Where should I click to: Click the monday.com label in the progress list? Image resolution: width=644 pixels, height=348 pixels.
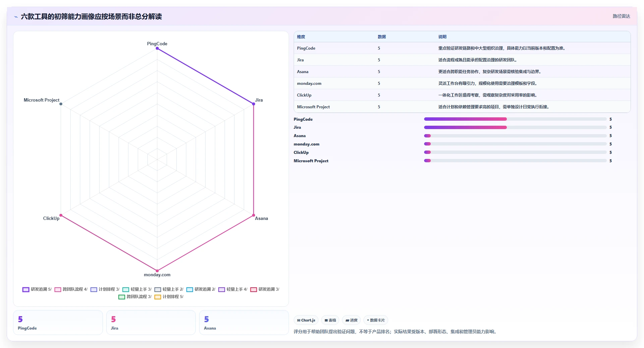pos(306,144)
